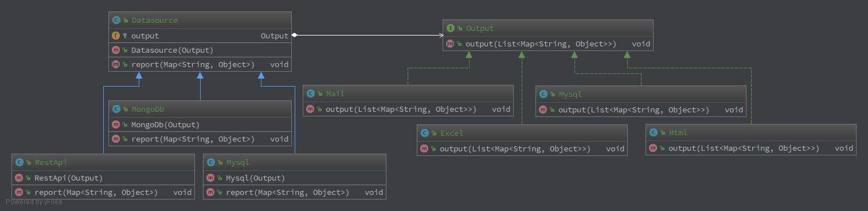Select output(List<Map<String, Object>>) in Excel

515,149
